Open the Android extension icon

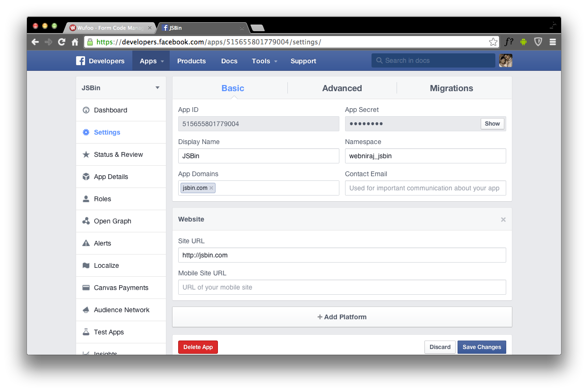point(523,42)
